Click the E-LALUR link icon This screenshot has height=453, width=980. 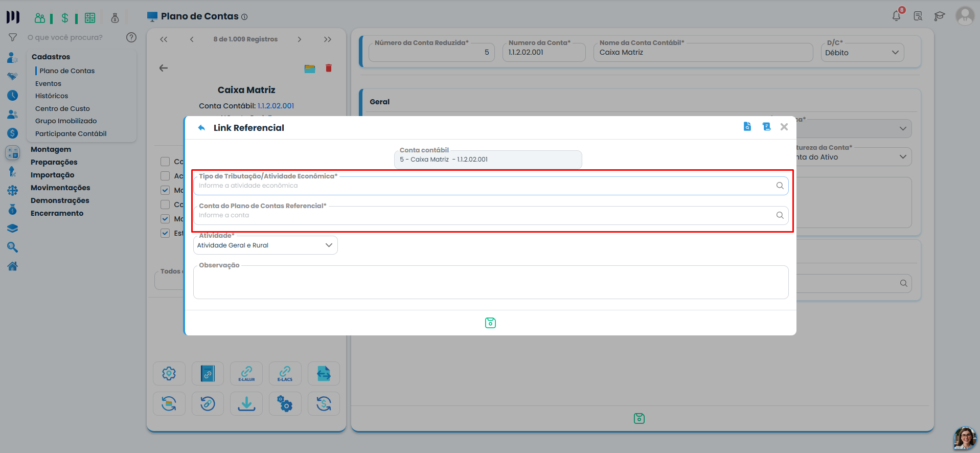tap(246, 373)
